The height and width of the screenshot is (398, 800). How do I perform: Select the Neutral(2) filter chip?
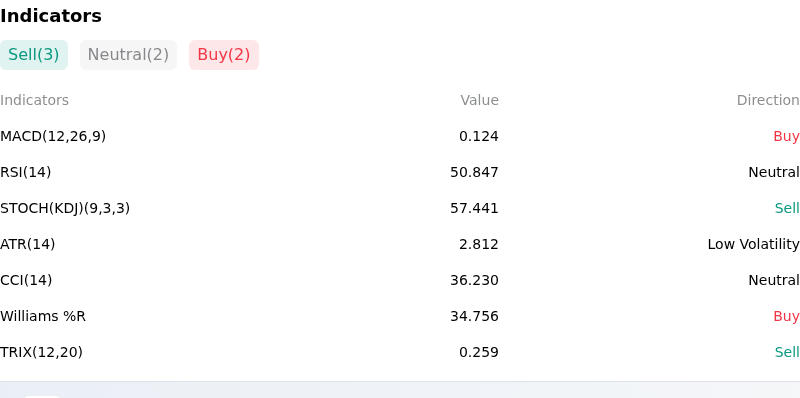(128, 55)
